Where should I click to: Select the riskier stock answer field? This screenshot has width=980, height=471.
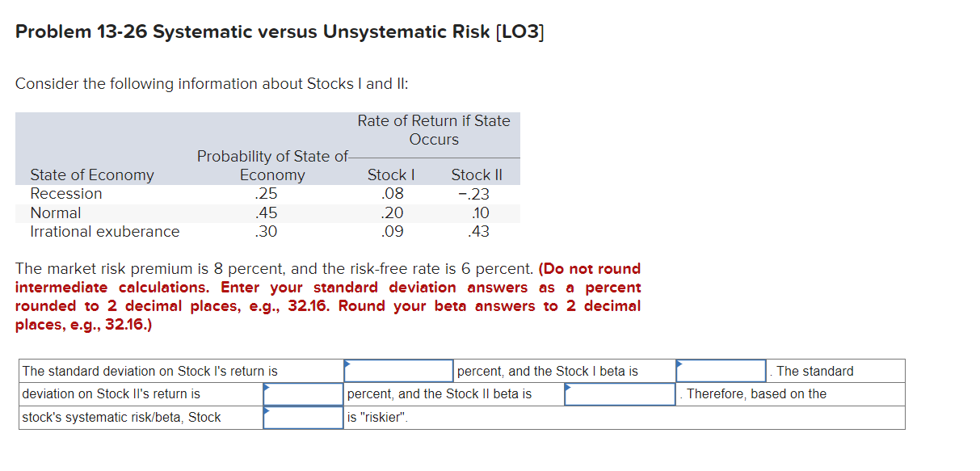303,418
